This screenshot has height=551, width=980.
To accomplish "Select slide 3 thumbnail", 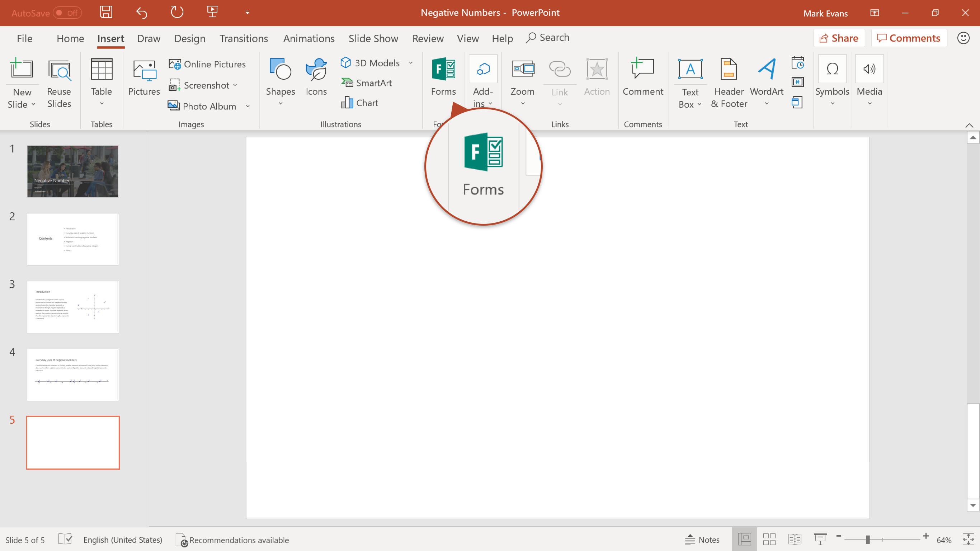I will point(73,307).
